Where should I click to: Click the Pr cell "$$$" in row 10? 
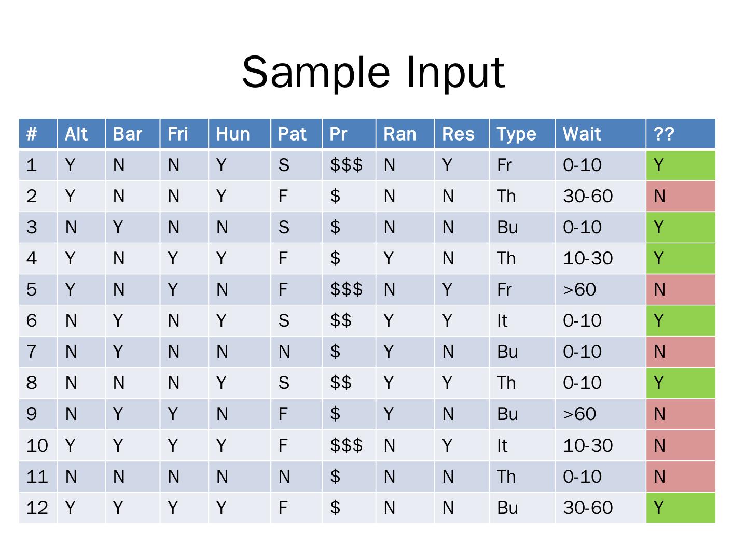349,445
